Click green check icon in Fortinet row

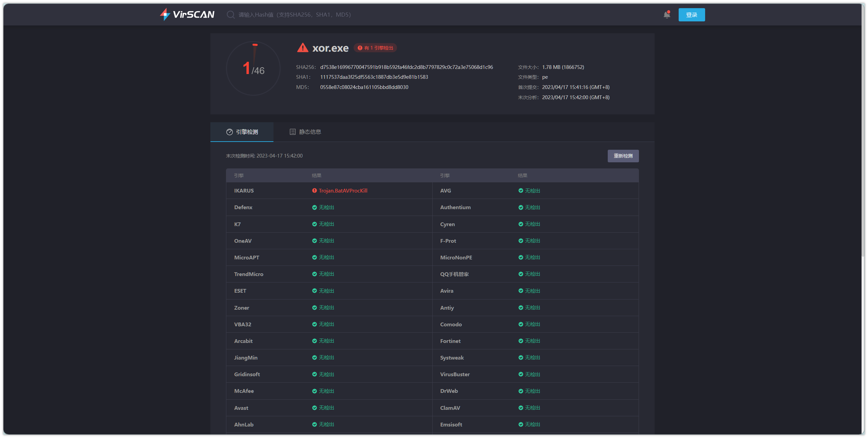tap(521, 341)
